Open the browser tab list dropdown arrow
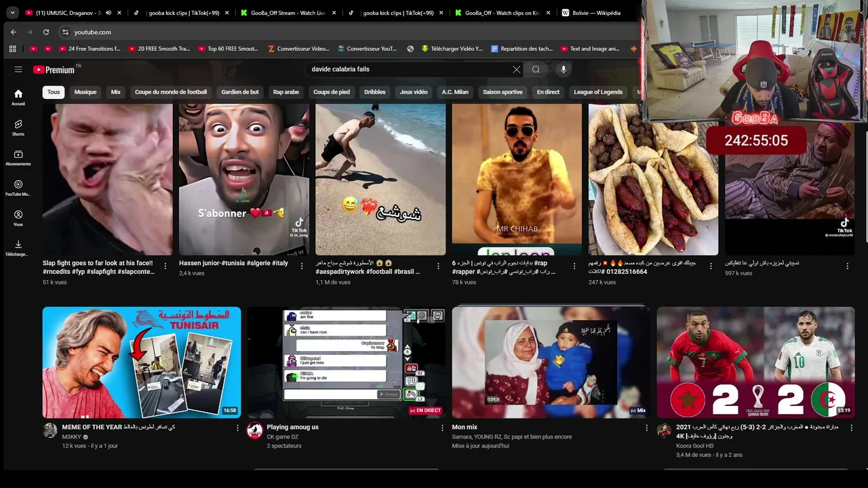The width and height of the screenshot is (868, 488). pyautogui.click(x=12, y=13)
